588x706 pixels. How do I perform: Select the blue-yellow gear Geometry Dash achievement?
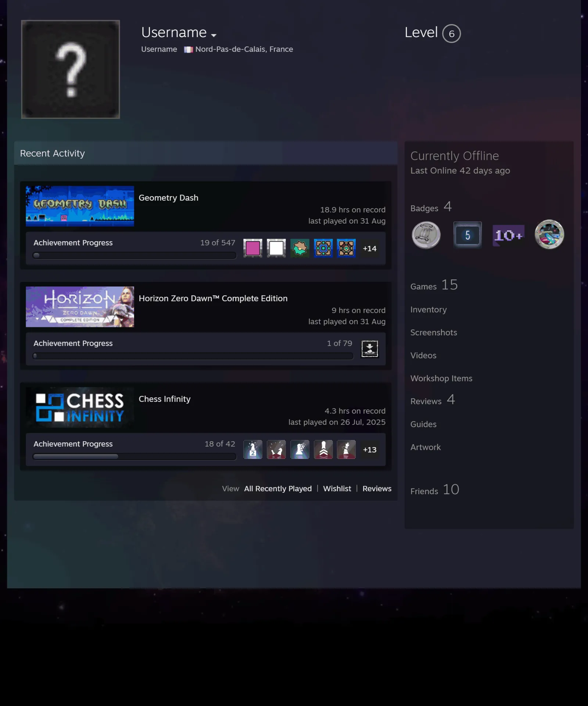(x=323, y=248)
